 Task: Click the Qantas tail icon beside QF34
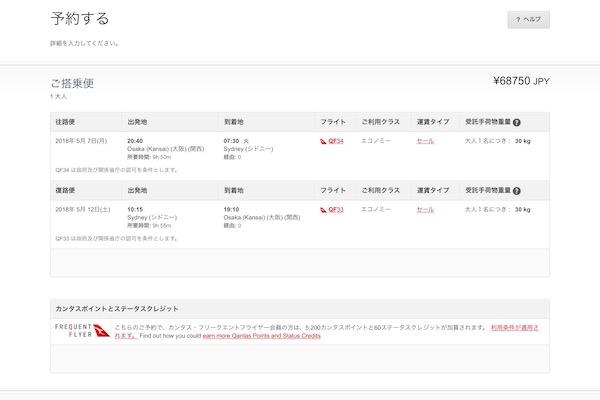[323, 141]
